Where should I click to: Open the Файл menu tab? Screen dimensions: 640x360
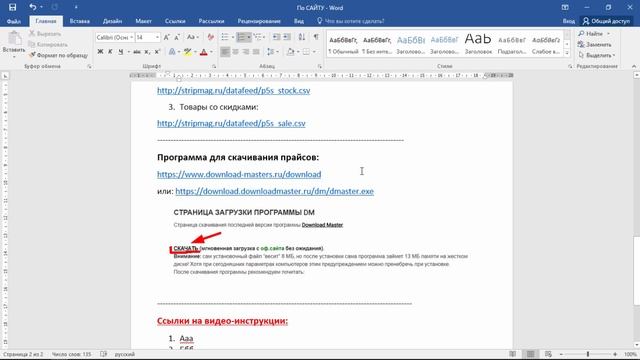click(x=13, y=21)
